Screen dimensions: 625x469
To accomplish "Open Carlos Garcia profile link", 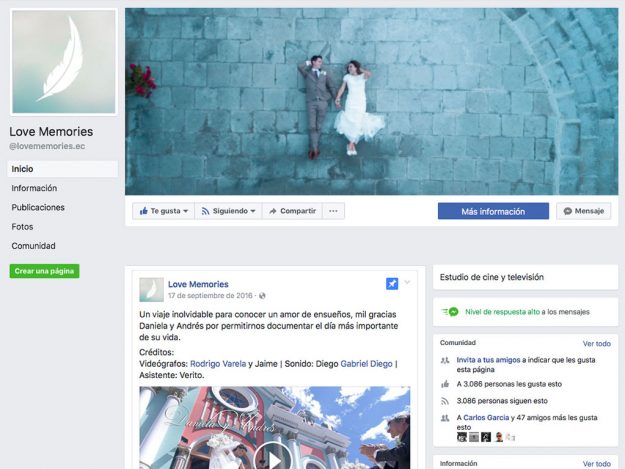I will click(486, 418).
